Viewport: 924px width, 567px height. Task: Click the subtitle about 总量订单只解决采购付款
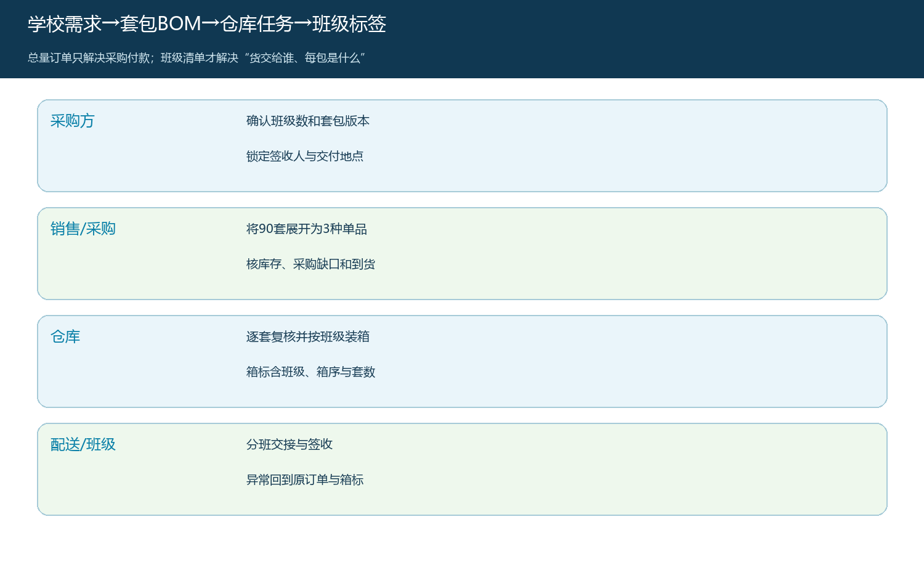click(197, 58)
